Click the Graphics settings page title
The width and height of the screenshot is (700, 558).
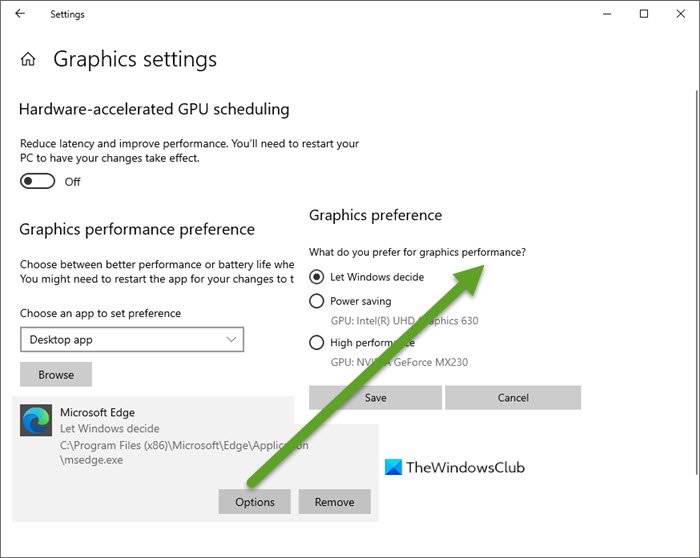pos(135,59)
